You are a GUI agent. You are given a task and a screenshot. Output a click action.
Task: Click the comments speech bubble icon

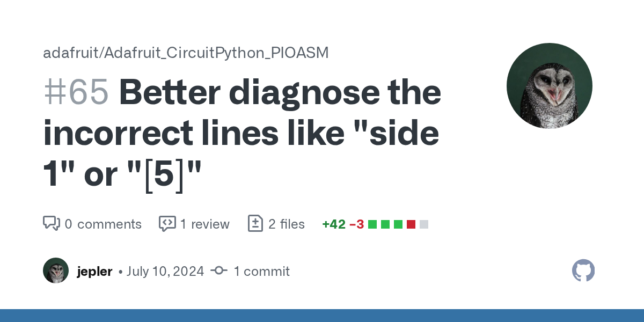pyautogui.click(x=52, y=224)
